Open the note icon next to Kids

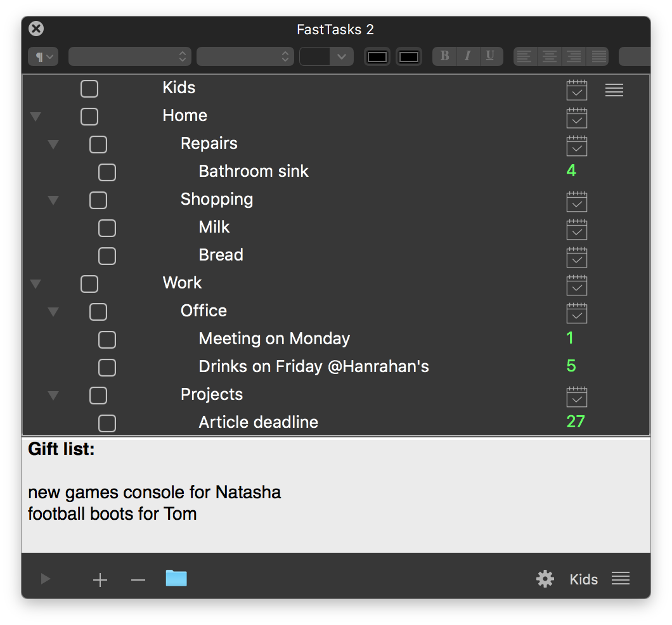pyautogui.click(x=614, y=90)
